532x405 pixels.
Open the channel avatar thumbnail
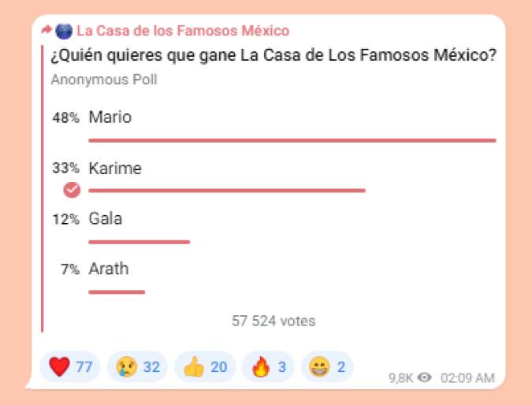coord(64,32)
